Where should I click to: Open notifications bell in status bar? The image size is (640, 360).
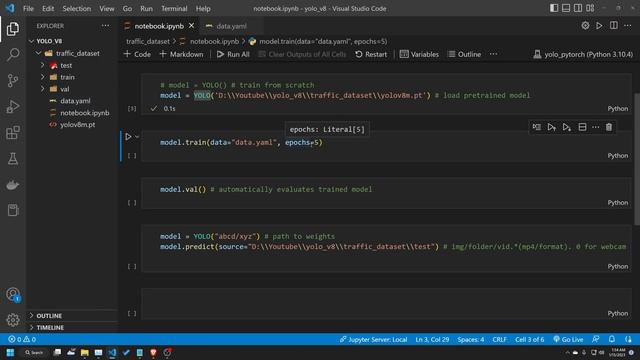(x=612, y=339)
